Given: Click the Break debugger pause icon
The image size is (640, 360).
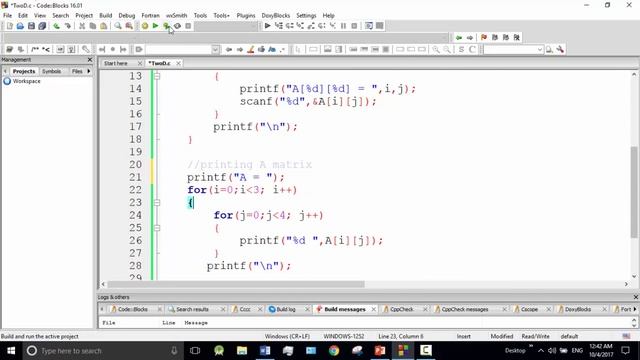Looking at the screenshot, I should pyautogui.click(x=343, y=26).
